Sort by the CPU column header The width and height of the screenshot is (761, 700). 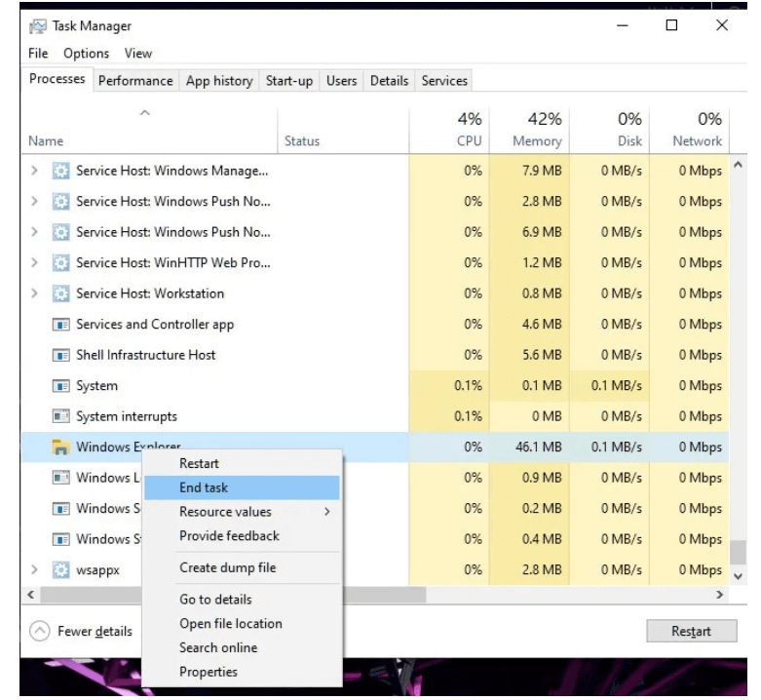(449, 130)
